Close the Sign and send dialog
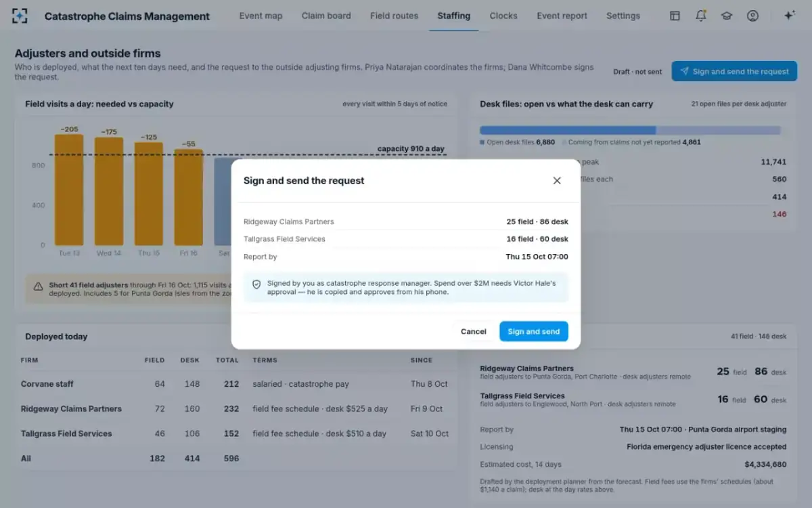 coord(557,181)
